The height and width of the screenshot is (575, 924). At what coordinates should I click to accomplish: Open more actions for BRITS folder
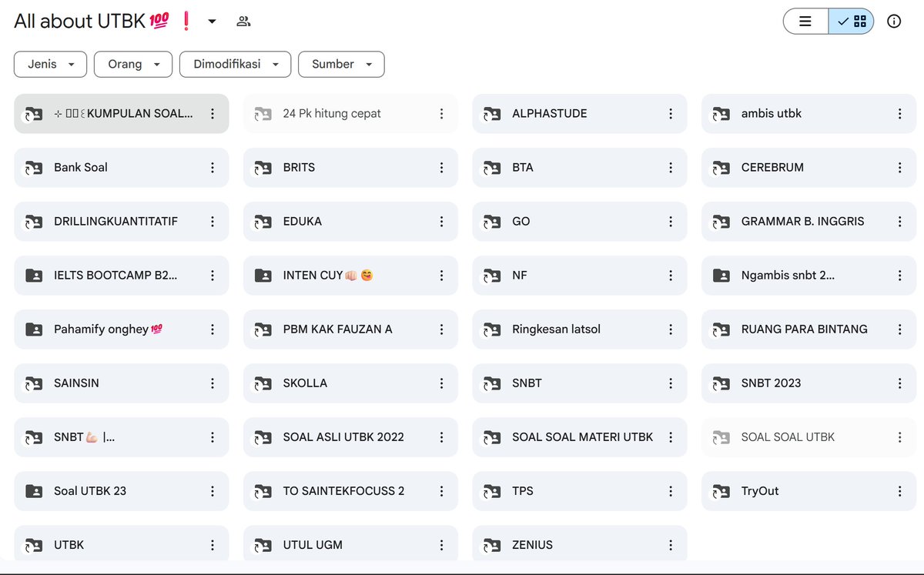tap(441, 168)
